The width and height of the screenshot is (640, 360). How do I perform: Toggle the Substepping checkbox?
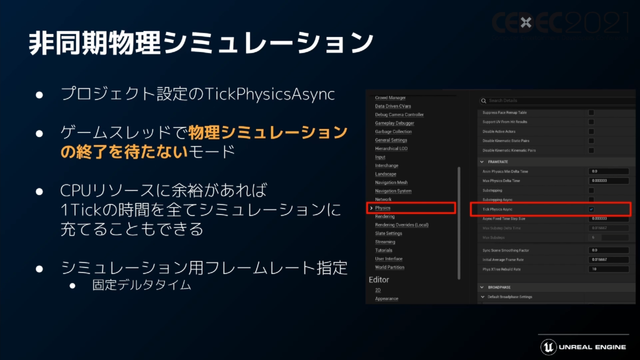[x=591, y=191]
